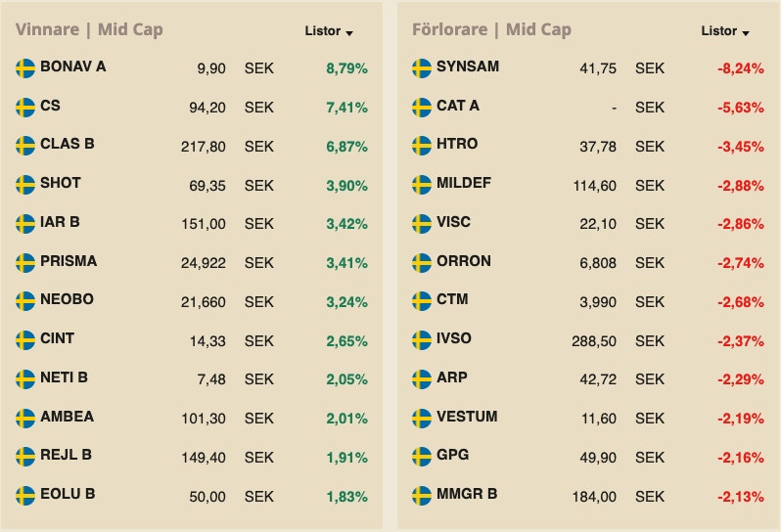Click the -8,24% change value for SYNSAM
This screenshot has height=532, width=781.
(x=740, y=68)
